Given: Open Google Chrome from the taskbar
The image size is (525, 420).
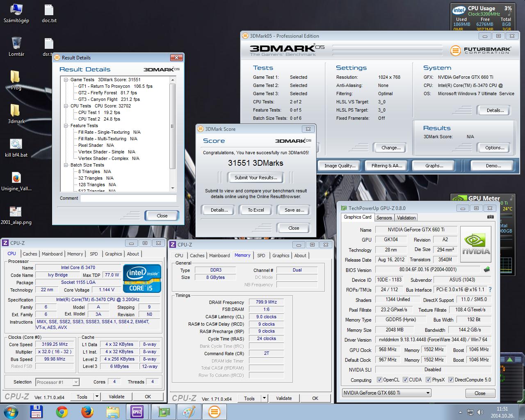Looking at the screenshot, I should click(62, 411).
